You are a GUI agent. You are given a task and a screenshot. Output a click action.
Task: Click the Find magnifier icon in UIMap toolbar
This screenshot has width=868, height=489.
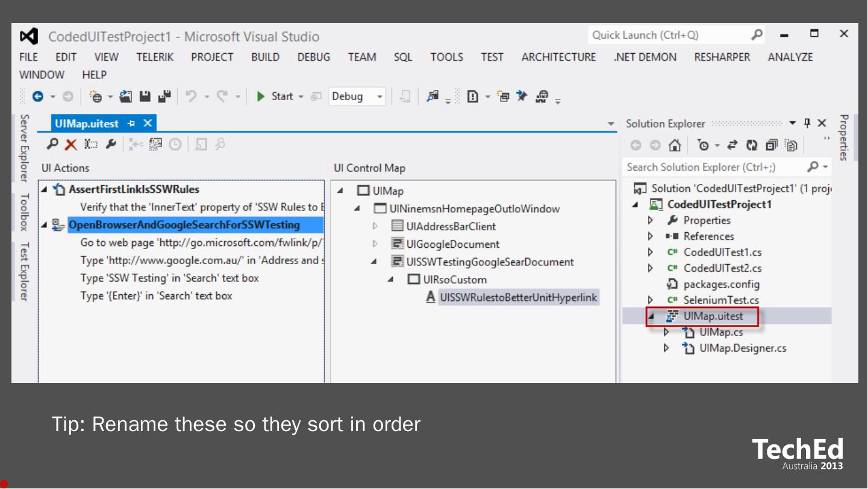(54, 145)
